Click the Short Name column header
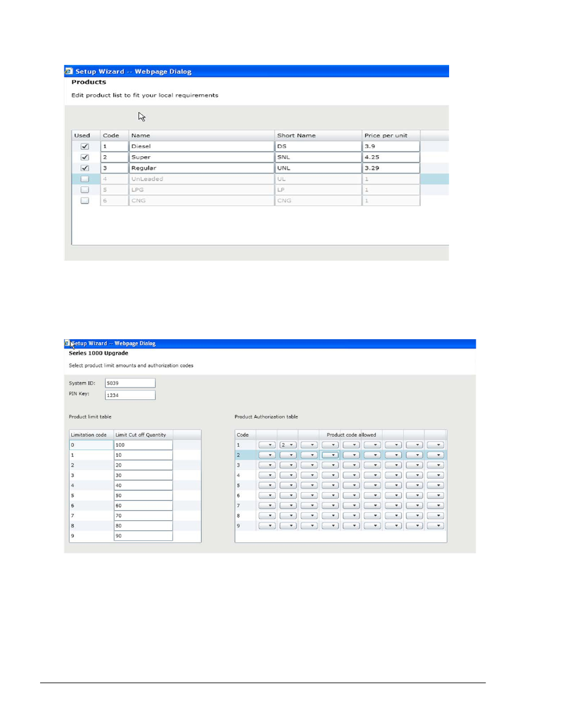The image size is (563, 728). click(318, 136)
